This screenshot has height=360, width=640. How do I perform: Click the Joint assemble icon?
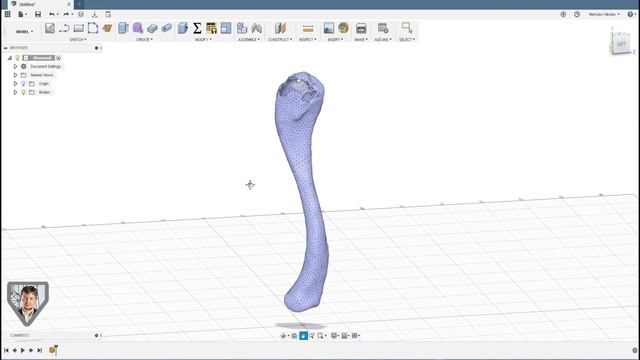257,28
